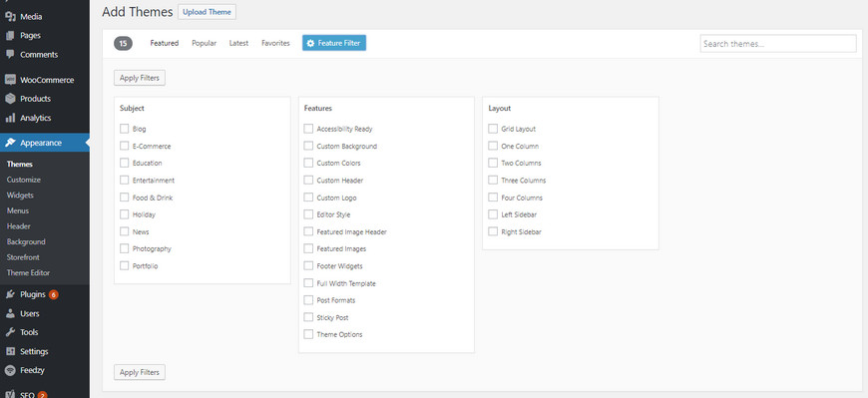Check Food & Drink checkbox
Image resolution: width=868 pixels, height=398 pixels.
(124, 198)
